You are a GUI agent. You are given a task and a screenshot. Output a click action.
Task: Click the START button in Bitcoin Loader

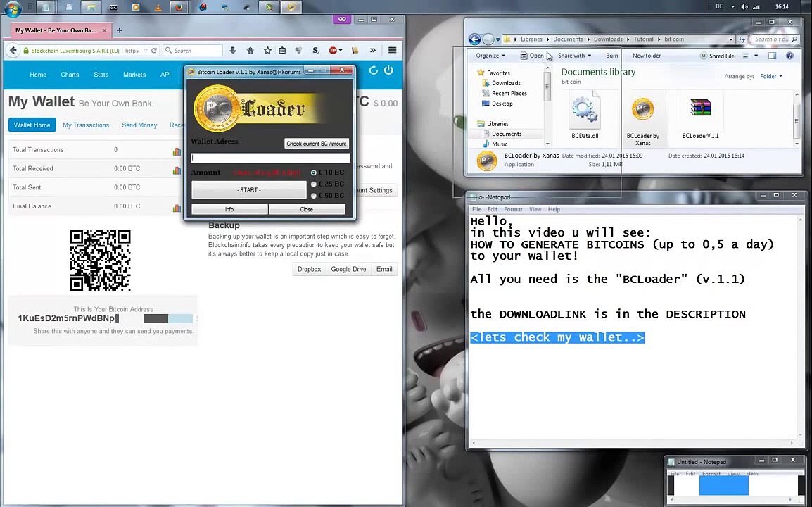249,190
